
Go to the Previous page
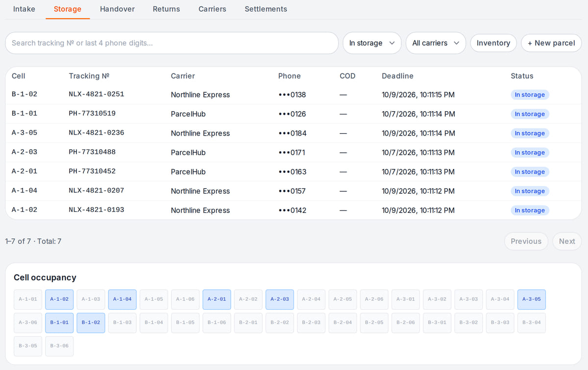526,241
